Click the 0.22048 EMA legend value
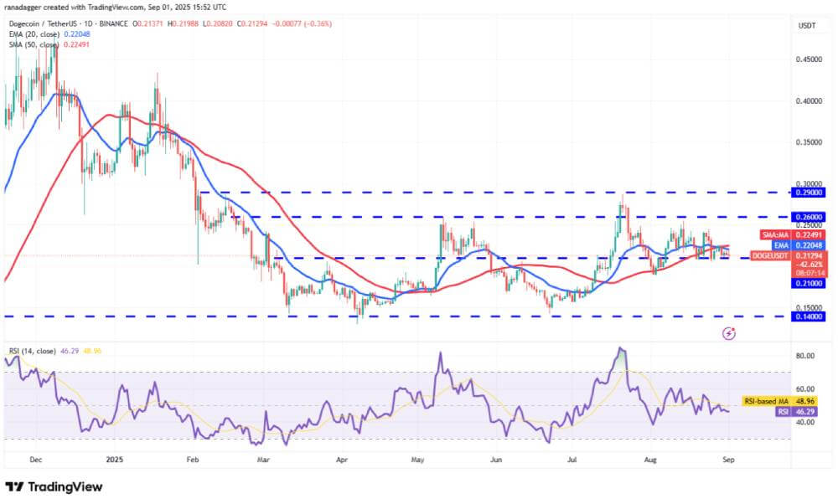The width and height of the screenshot is (838, 504). pos(77,34)
